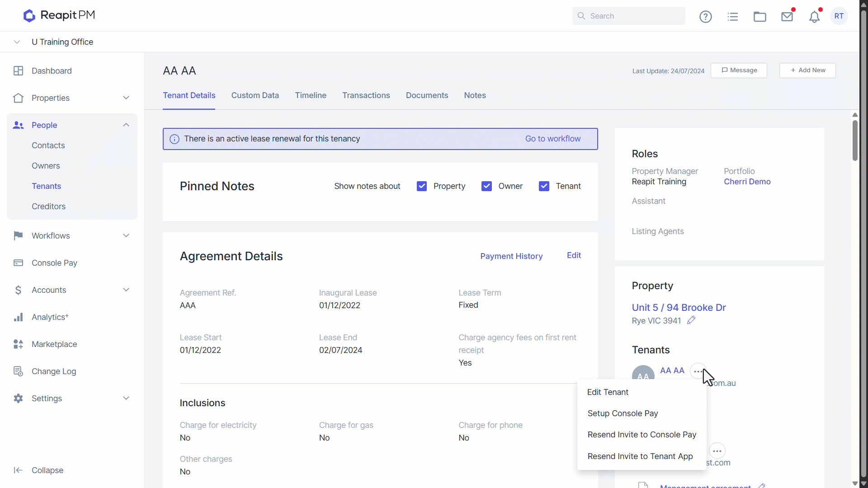Uncheck the Property notes checkbox

(421, 186)
